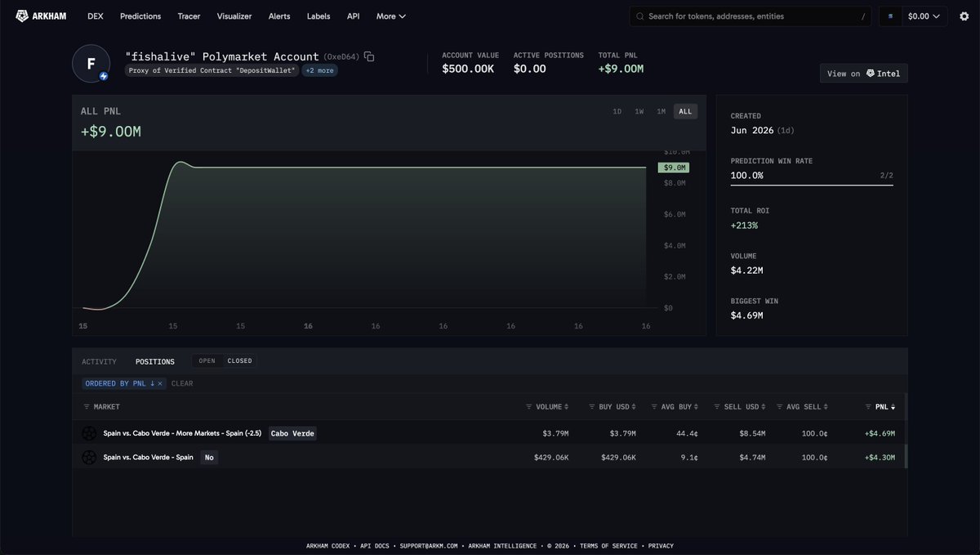The image size is (980, 555).
Task: Open DEX in the top navigation
Action: 95,16
